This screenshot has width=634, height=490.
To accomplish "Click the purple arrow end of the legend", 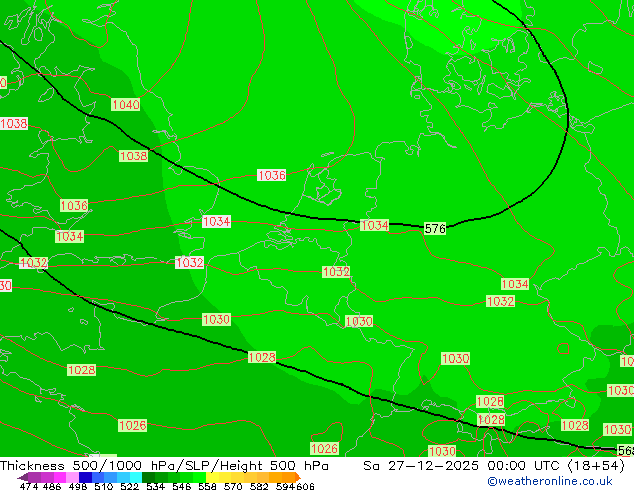I will pos(23,477).
